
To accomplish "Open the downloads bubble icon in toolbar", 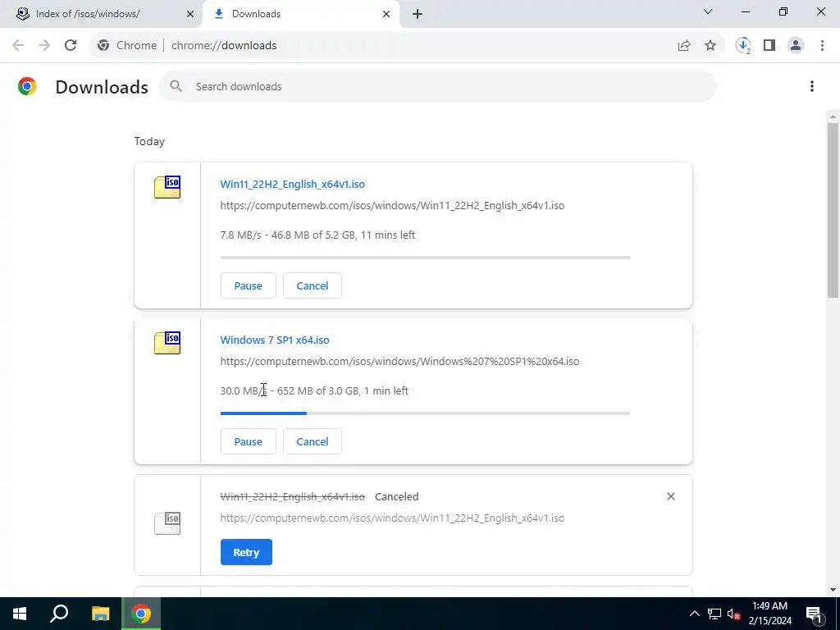I will [x=743, y=46].
